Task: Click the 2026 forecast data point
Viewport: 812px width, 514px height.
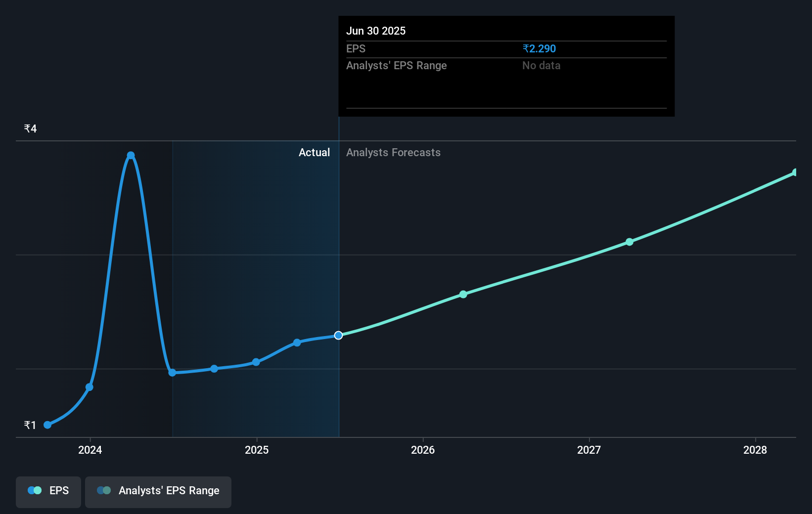Action: coord(463,294)
